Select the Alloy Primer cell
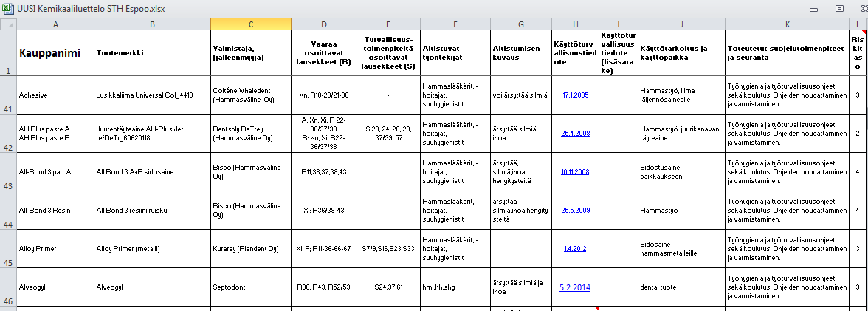The height and width of the screenshot is (311, 868). 55,248
